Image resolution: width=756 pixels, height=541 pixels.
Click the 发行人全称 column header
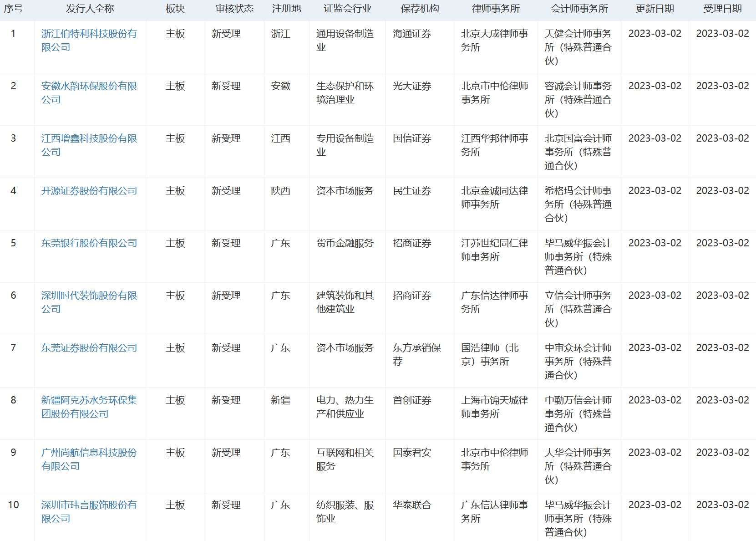[x=90, y=9]
